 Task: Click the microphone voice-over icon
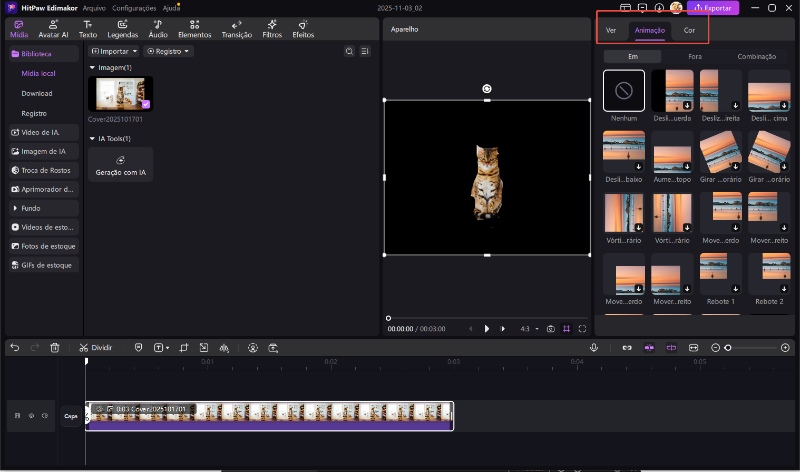(594, 348)
